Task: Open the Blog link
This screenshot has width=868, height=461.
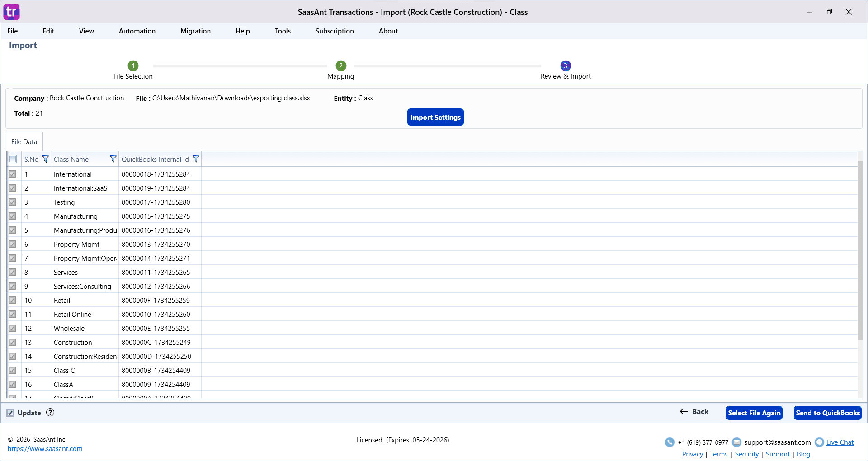Action: point(803,454)
